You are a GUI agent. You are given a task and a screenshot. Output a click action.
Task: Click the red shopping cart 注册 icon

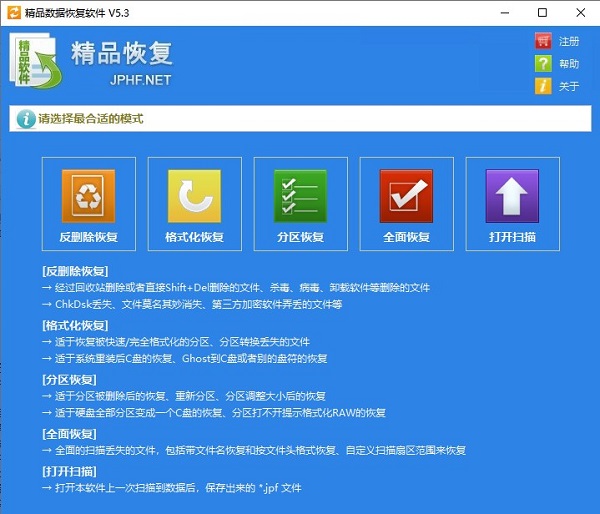click(x=543, y=41)
